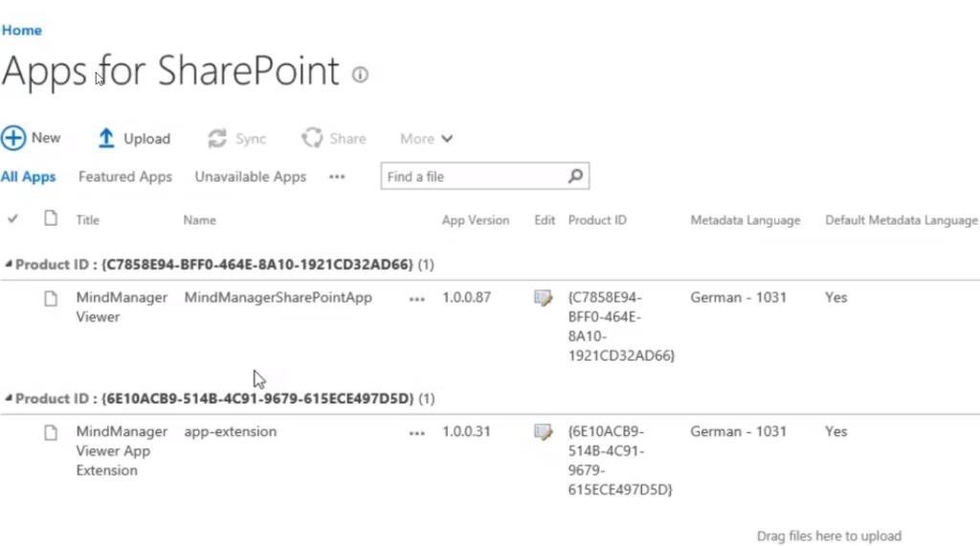Open app-extension name link

[x=230, y=431]
